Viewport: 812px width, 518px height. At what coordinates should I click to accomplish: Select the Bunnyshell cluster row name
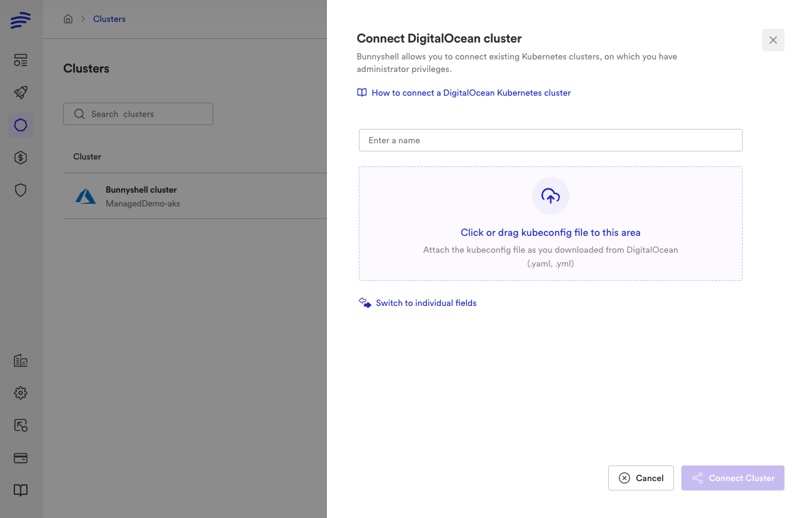coord(141,190)
